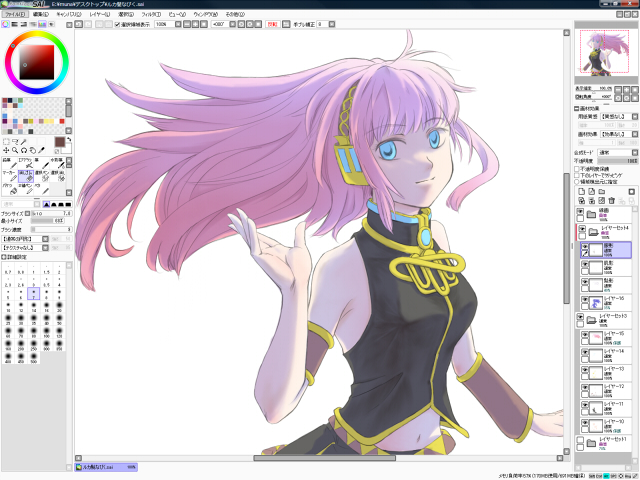The height and width of the screenshot is (480, 640).
Task: Choose the marker tool
Action: click(10, 176)
